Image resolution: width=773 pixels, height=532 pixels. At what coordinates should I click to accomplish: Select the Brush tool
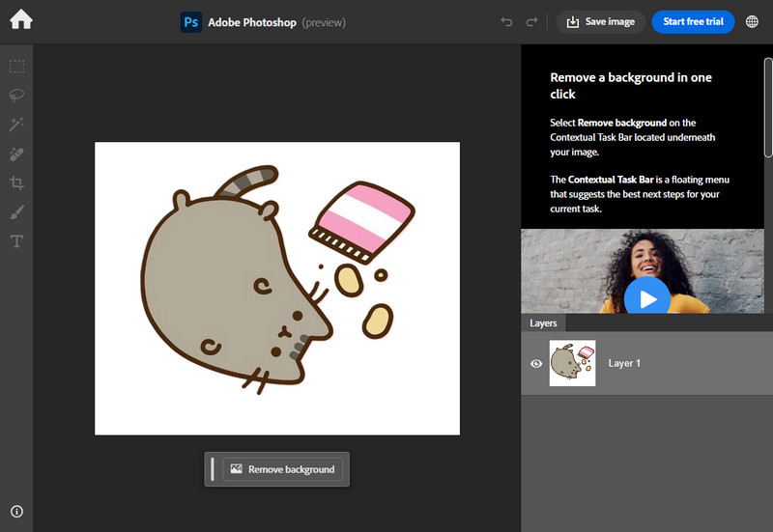click(16, 212)
